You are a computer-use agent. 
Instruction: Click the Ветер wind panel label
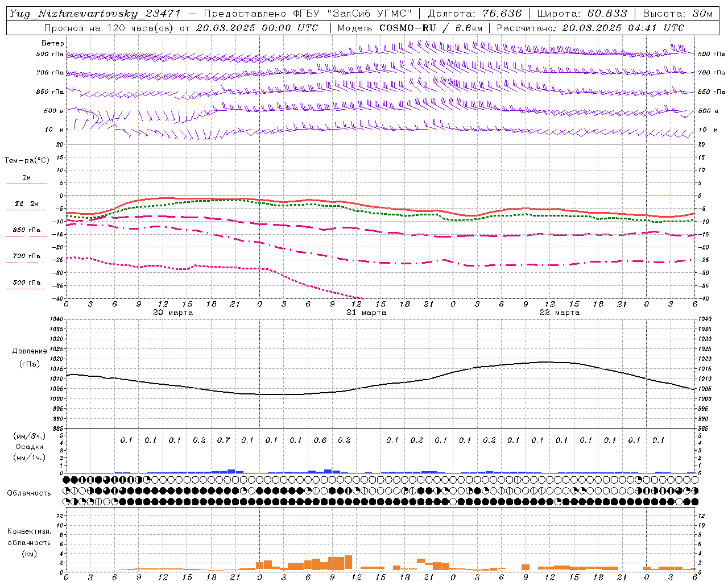coord(53,43)
